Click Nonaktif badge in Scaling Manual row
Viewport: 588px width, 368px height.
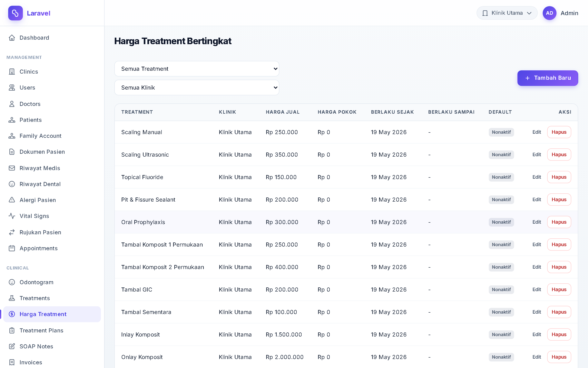pos(501,132)
